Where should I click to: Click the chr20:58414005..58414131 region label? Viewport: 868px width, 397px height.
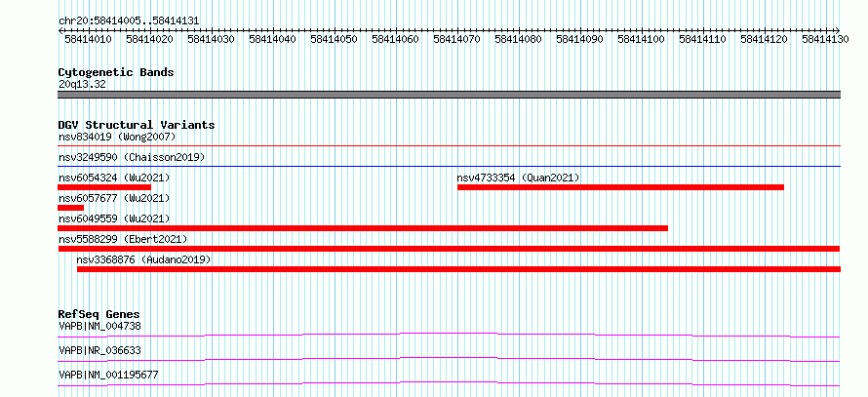coord(129,21)
